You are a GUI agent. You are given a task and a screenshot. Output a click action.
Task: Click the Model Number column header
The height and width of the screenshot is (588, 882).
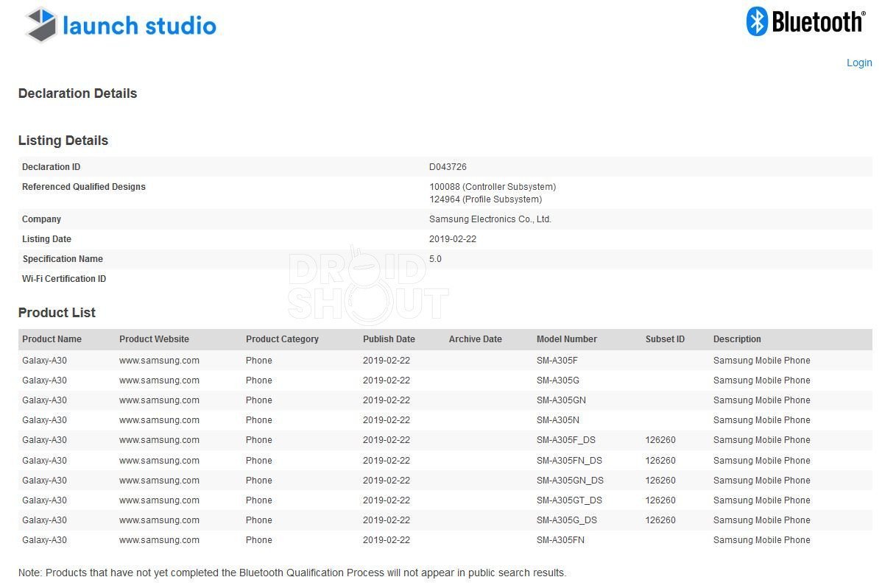click(566, 339)
